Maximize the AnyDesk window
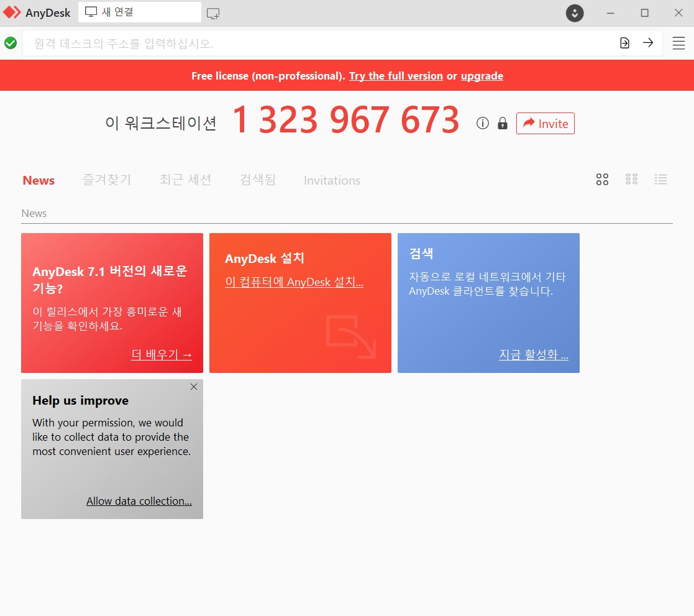Image resolution: width=694 pixels, height=616 pixels. [644, 13]
